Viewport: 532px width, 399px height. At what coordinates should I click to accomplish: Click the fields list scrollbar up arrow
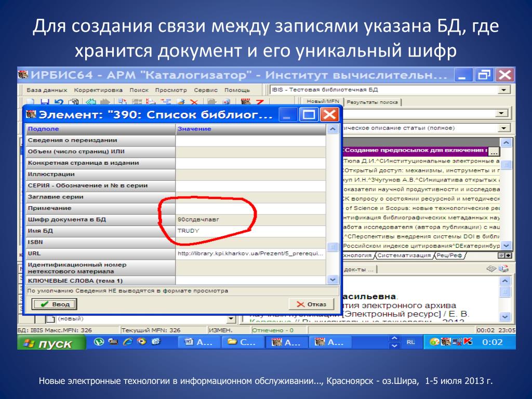click(506, 143)
